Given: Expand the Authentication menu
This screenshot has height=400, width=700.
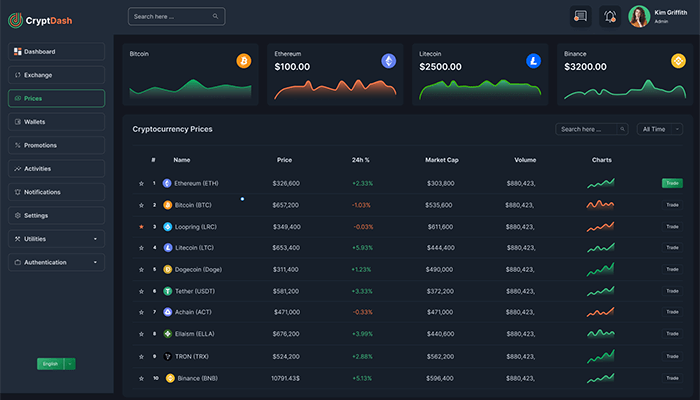Looking at the screenshot, I should (56, 262).
